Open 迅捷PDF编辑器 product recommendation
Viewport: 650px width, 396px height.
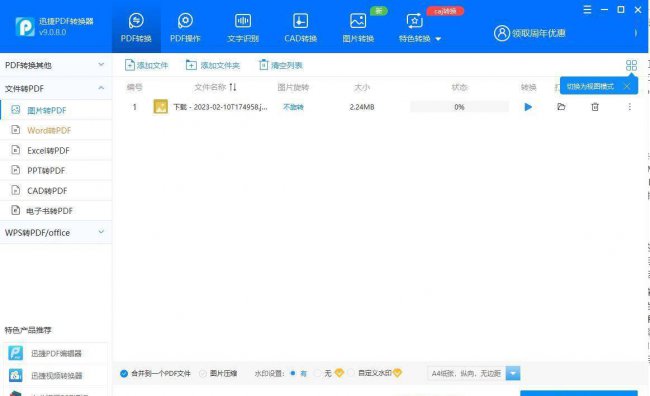(55, 353)
